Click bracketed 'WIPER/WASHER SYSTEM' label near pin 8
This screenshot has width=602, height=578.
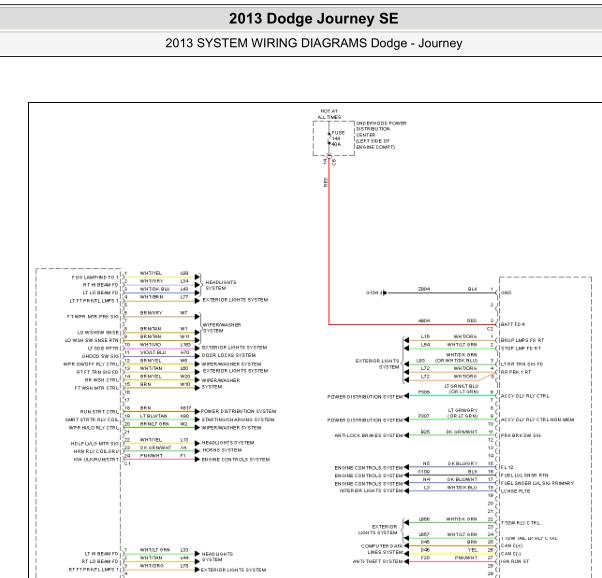(x=222, y=328)
